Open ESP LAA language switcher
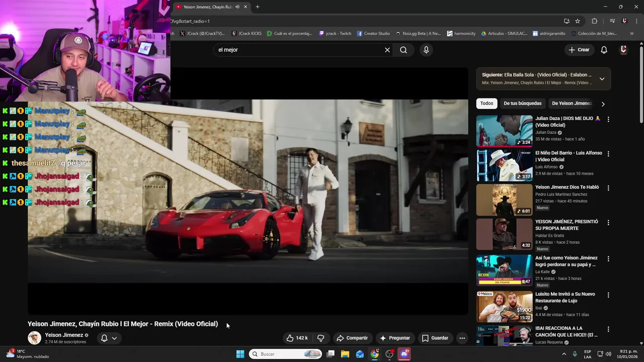Image resolution: width=644 pixels, height=362 pixels. pos(588,354)
